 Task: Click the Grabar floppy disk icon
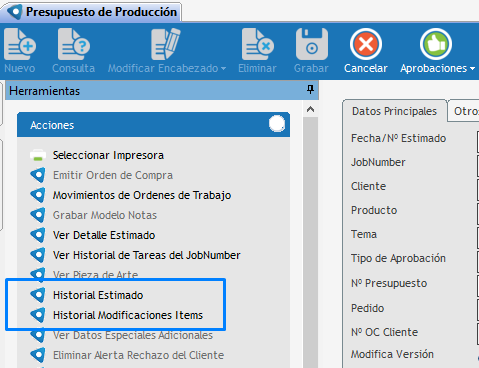tap(312, 44)
